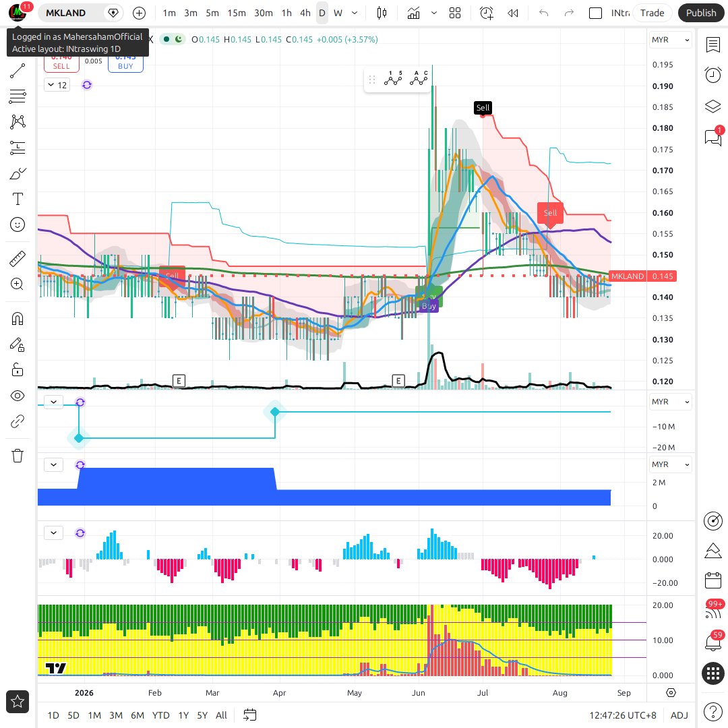Select the D daily timeframe

[x=322, y=13]
